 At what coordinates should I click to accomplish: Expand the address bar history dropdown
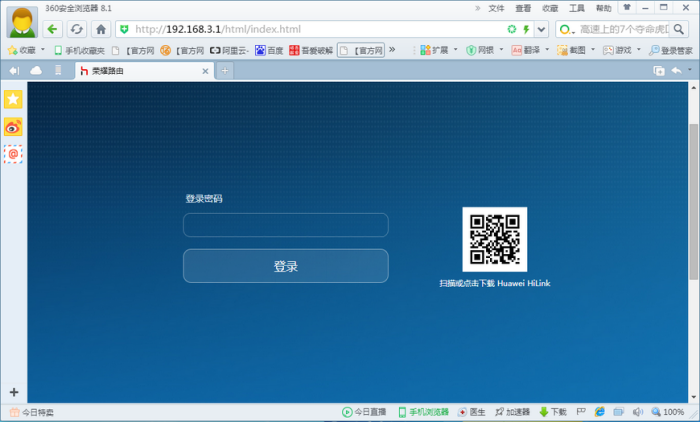tap(542, 29)
